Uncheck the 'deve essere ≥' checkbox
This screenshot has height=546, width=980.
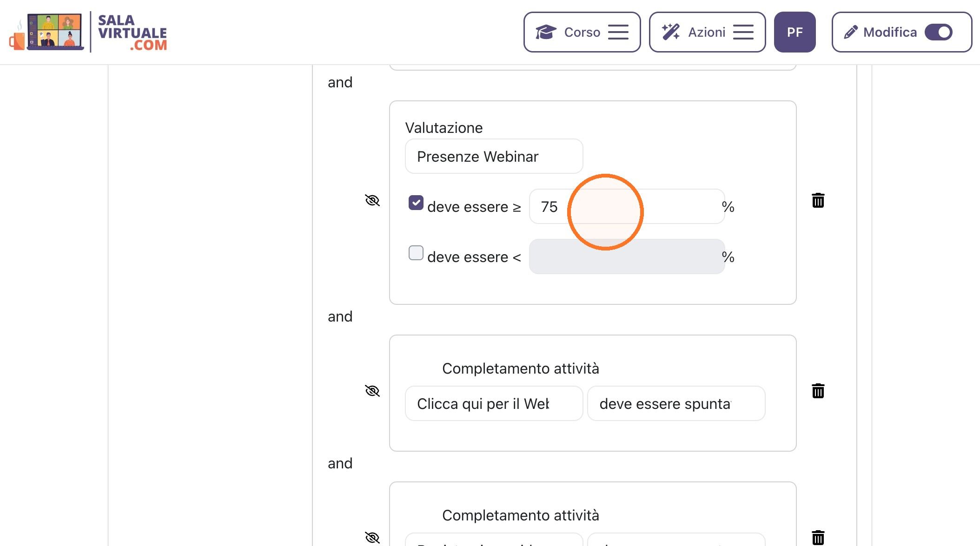pyautogui.click(x=416, y=203)
